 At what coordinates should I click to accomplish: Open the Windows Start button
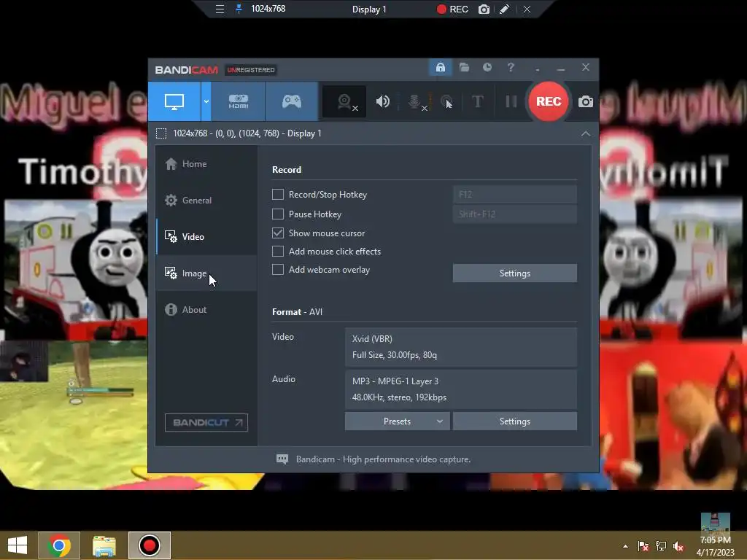click(x=18, y=545)
